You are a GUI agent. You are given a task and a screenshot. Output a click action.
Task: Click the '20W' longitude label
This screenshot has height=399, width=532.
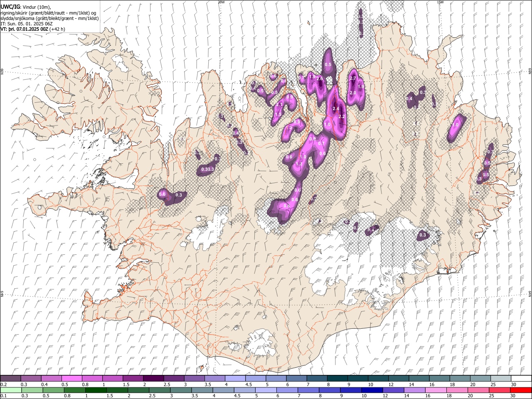coord(221,2)
